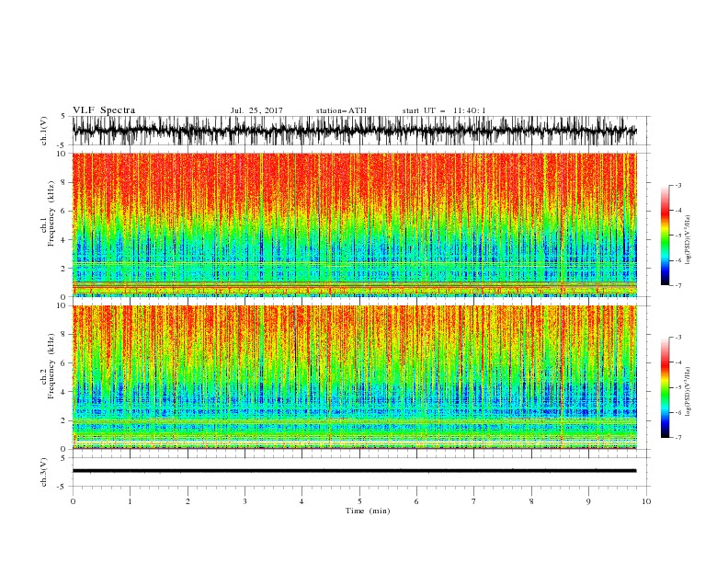The image size is (728, 563).
Task: Click inside the ch.2 spectrogram panel
Action: tap(354, 377)
